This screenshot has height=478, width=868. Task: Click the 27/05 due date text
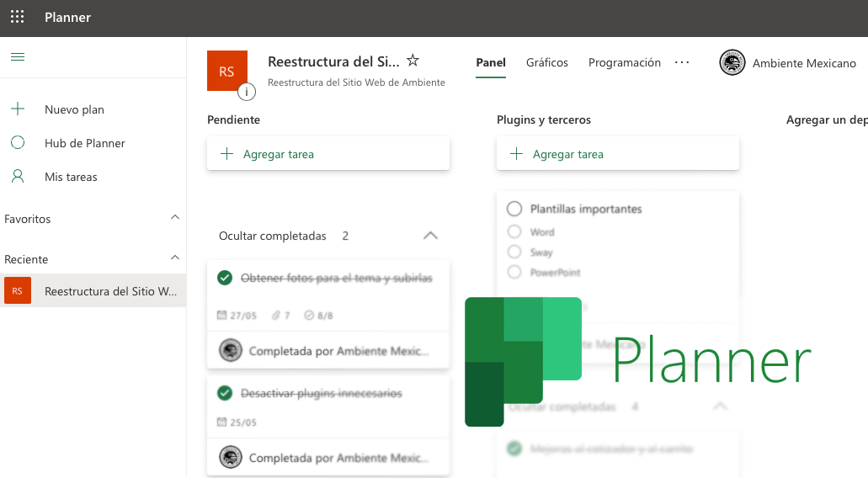(243, 316)
